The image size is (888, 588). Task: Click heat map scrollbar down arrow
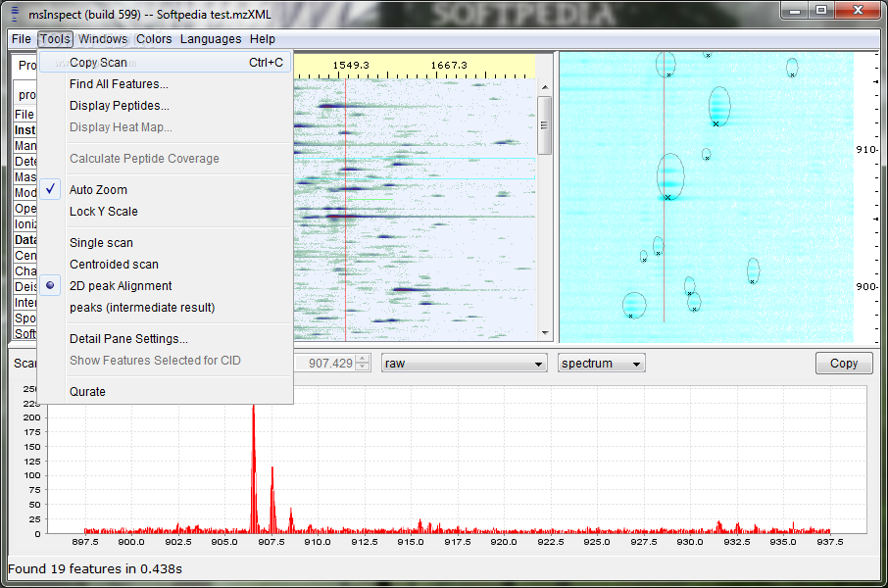coord(545,333)
